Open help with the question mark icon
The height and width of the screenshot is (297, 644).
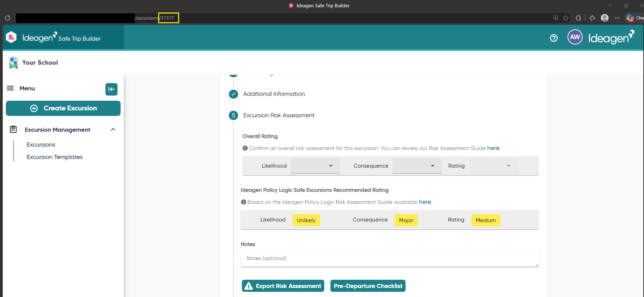[x=554, y=38]
